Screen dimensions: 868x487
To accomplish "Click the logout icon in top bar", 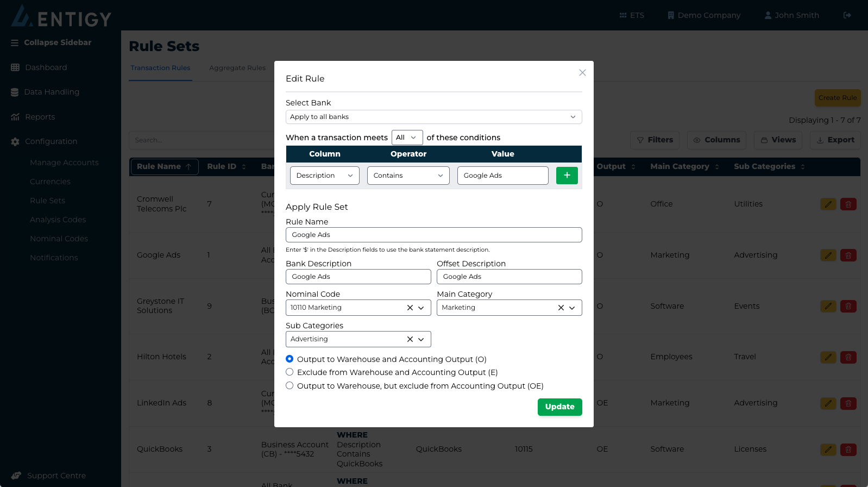I will click(847, 15).
